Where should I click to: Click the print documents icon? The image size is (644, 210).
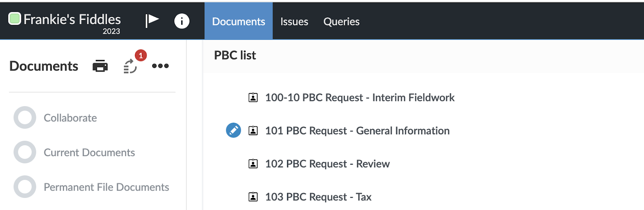click(x=100, y=66)
